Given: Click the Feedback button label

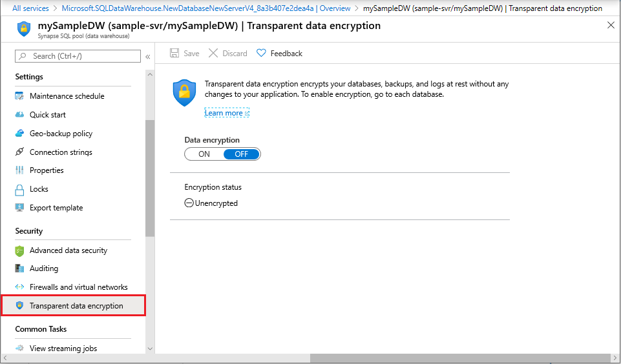Looking at the screenshot, I should click(x=286, y=54).
